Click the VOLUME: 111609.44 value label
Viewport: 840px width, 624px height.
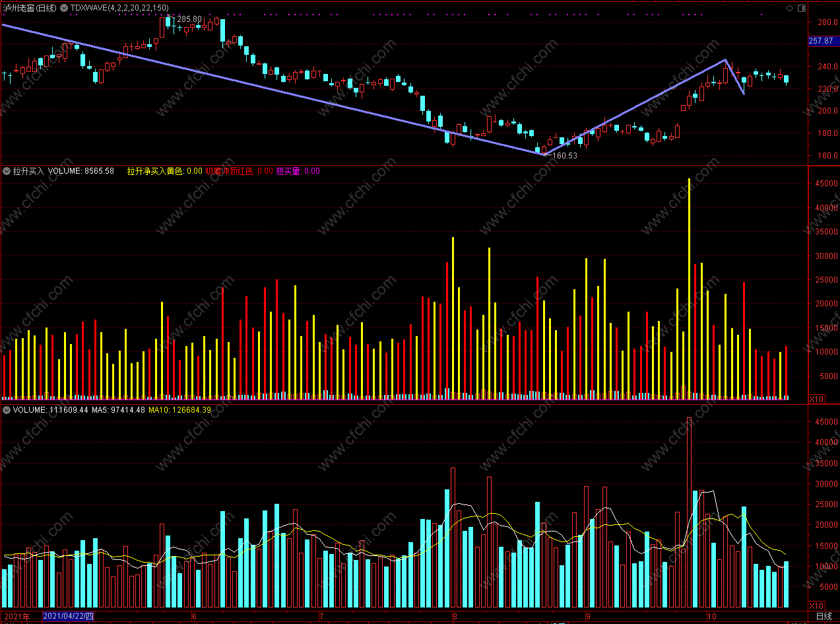tap(51, 410)
